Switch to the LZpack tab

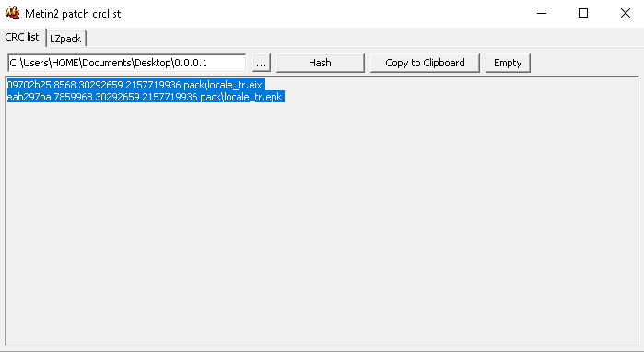tap(65, 39)
